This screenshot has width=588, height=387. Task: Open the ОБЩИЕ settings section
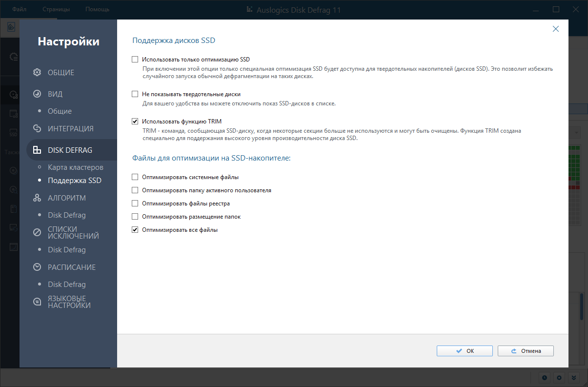click(x=61, y=73)
